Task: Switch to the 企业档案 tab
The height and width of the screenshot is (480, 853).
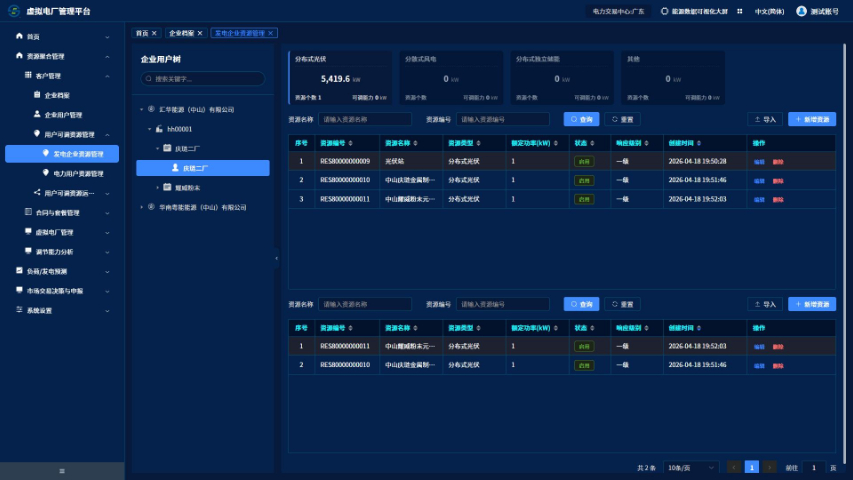Action: (x=181, y=33)
